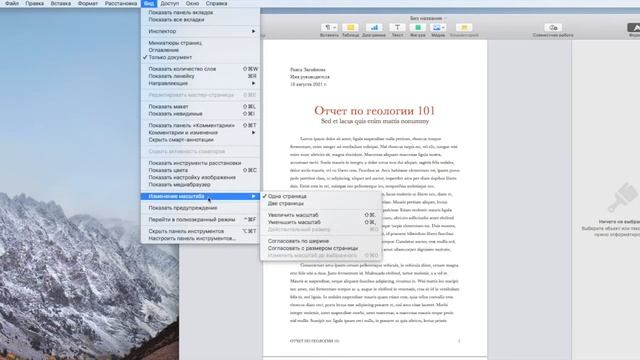Choose 'Настроить панель инструментов…'
640x360 pixels.
pos(200,238)
